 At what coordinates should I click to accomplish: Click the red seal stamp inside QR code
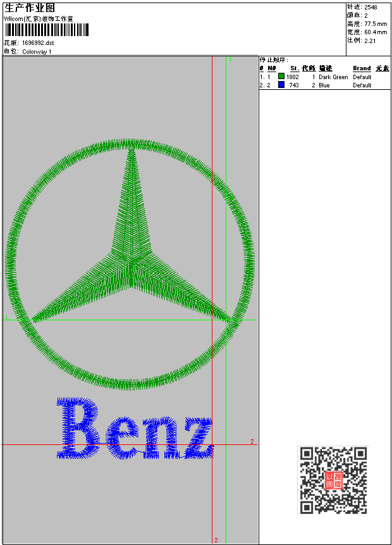tap(334, 480)
